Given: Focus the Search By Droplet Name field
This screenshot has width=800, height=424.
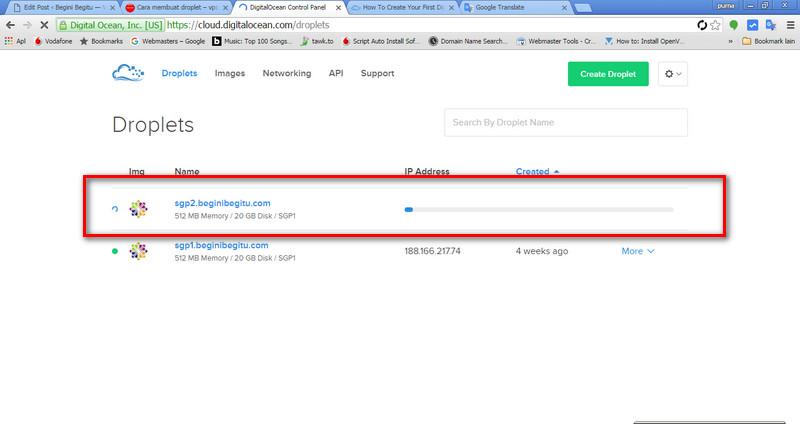Looking at the screenshot, I should point(566,122).
